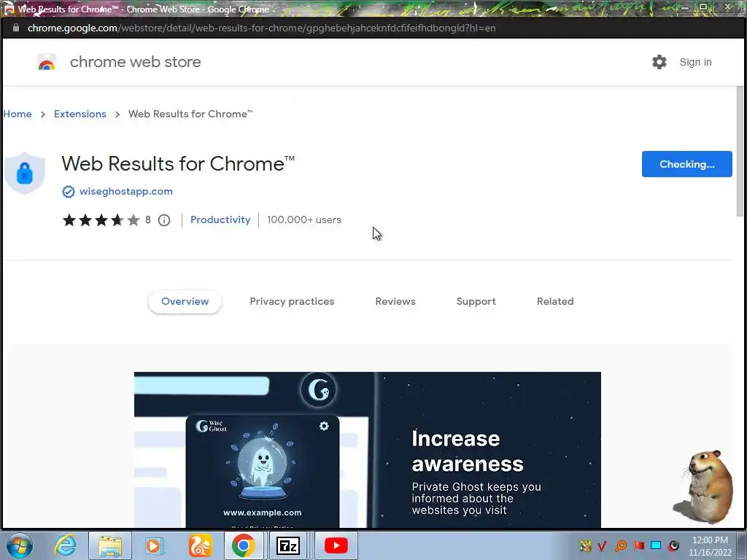Image resolution: width=747 pixels, height=560 pixels.
Task: Open the Productivity category link
Action: coord(220,219)
